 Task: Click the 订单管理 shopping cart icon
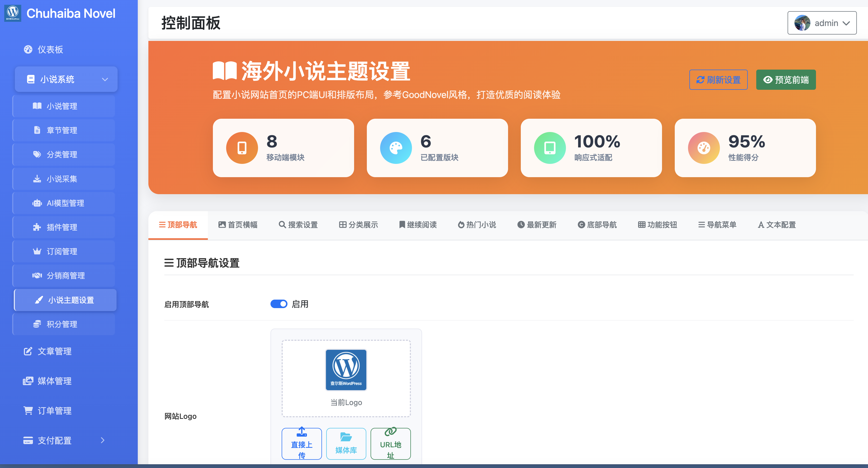[28, 411]
